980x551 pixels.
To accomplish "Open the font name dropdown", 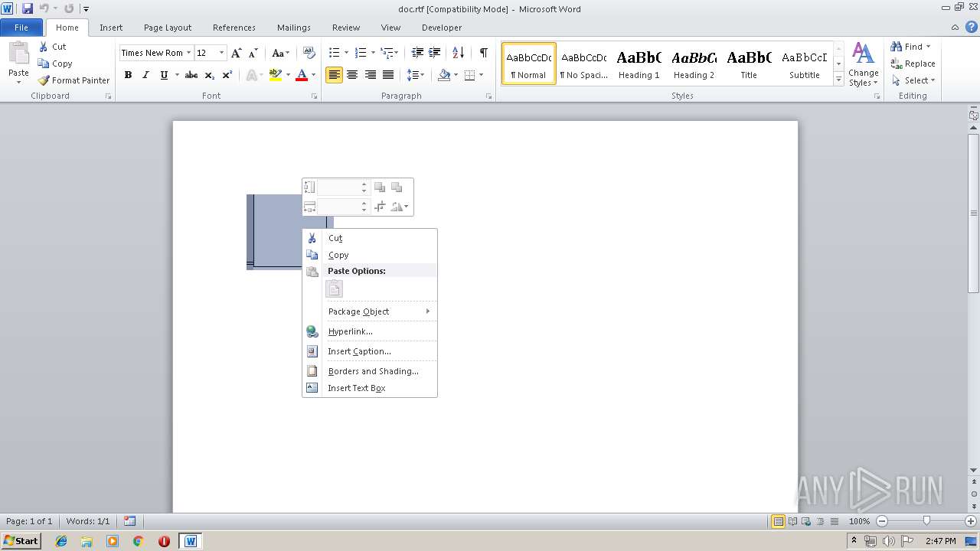I will 188,53.
